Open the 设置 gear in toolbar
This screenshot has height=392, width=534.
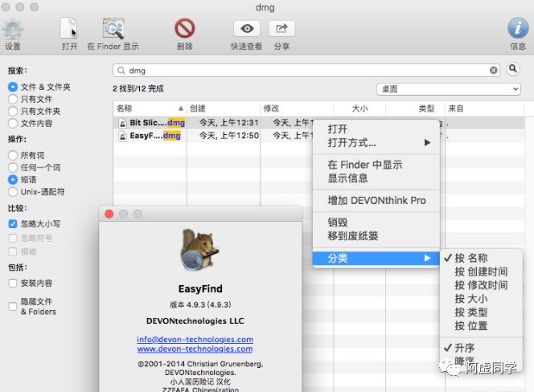tap(13, 29)
